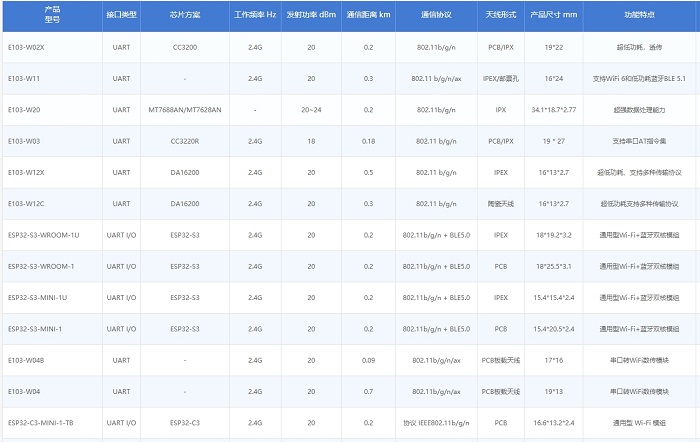Viewport: 700px width, 442px height.
Task: Click the MT7688AN/MT7628AN chip cell
Action: [x=185, y=110]
